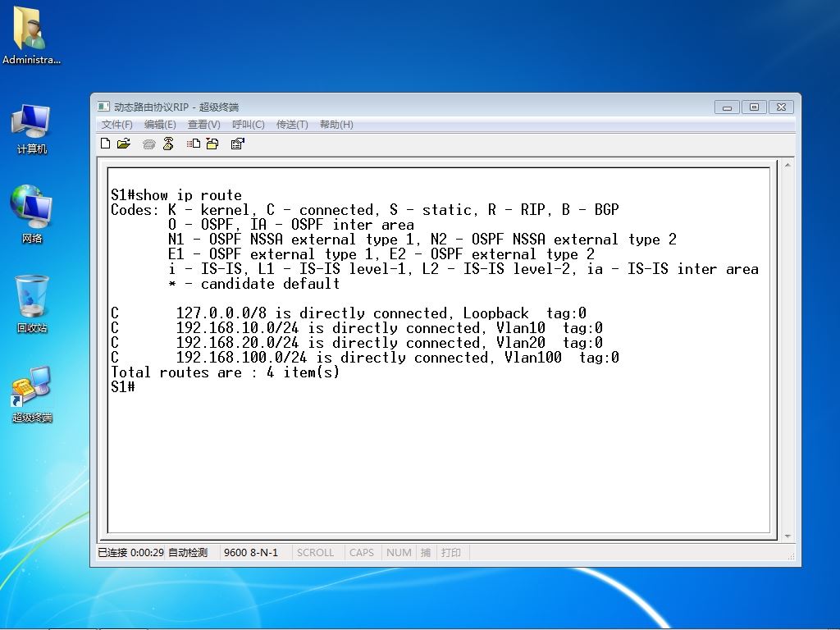
Task: Click the Disconnect toolbar icon
Action: (168, 144)
